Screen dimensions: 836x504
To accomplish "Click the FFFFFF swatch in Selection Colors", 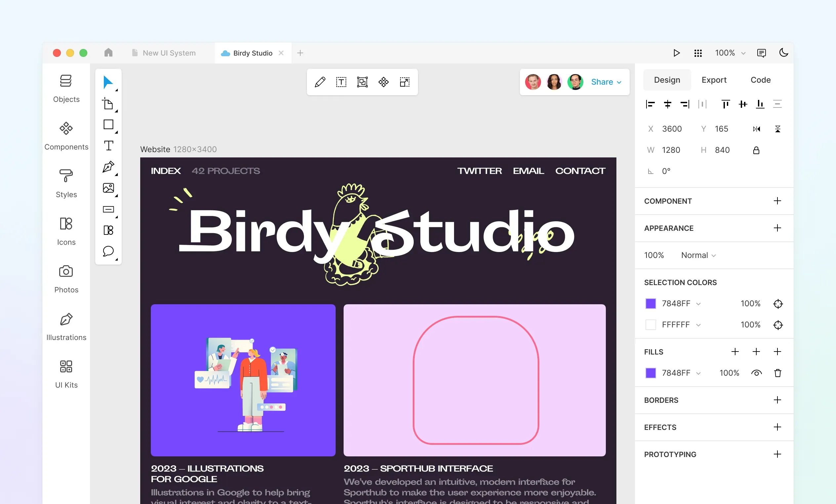I will [650, 325].
